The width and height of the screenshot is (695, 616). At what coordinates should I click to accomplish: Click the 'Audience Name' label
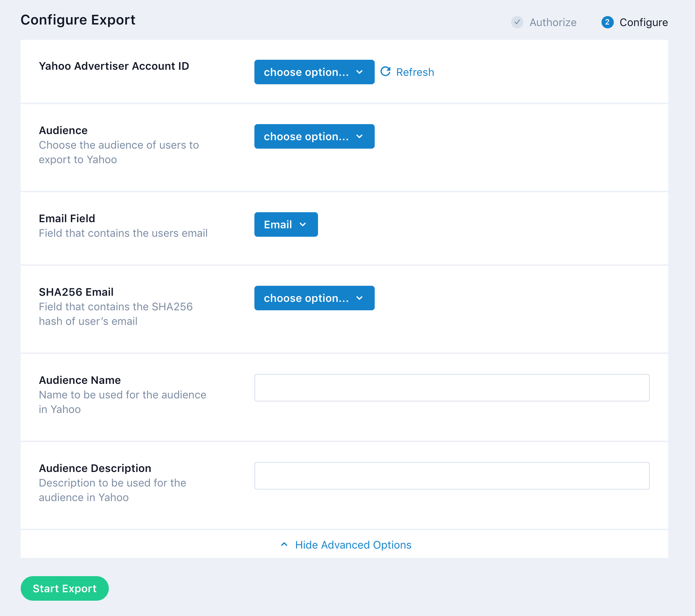click(80, 380)
